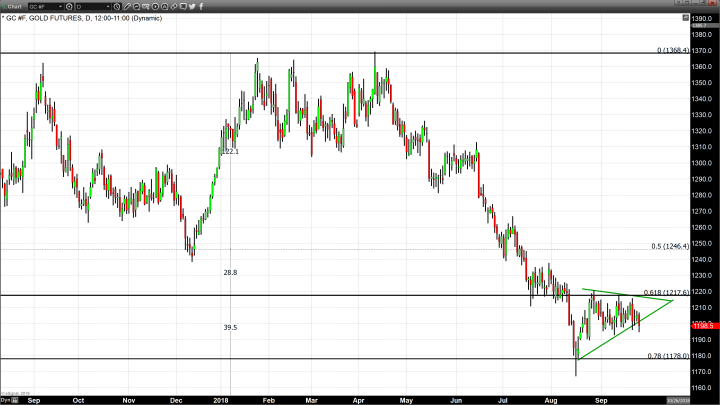Share chart via Facebook icon
Screen dimensions: 720x405
pyautogui.click(x=201, y=6)
